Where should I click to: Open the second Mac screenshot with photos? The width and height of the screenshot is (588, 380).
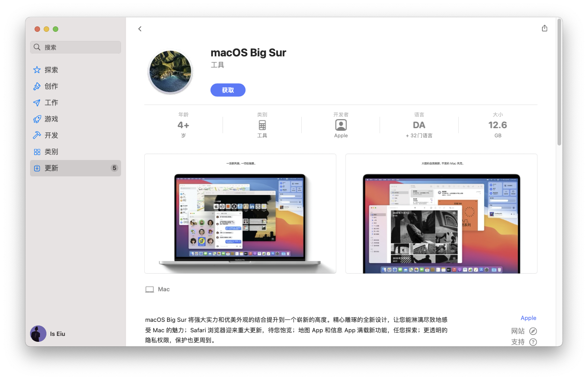[441, 214]
